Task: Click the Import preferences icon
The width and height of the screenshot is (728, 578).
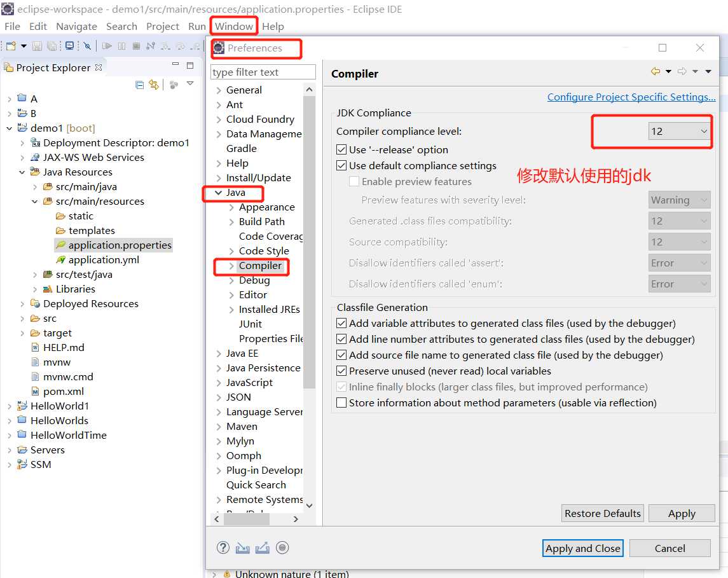Action: point(242,548)
